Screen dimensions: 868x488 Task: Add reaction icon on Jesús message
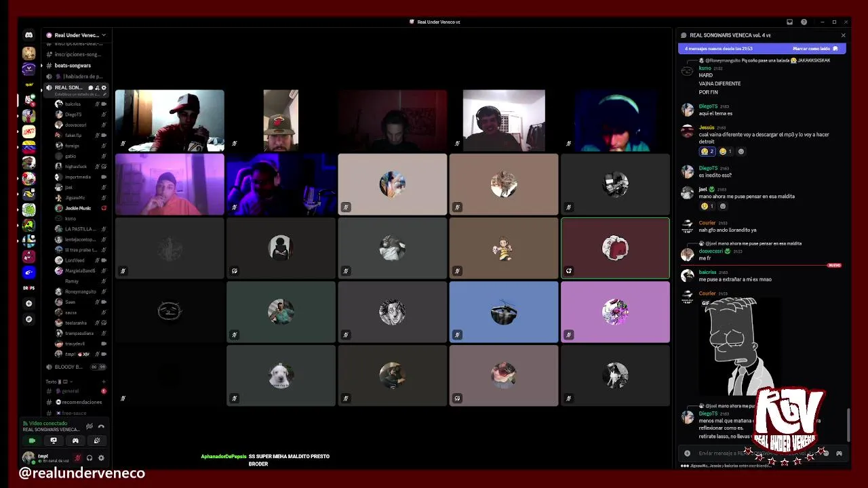[x=741, y=151]
